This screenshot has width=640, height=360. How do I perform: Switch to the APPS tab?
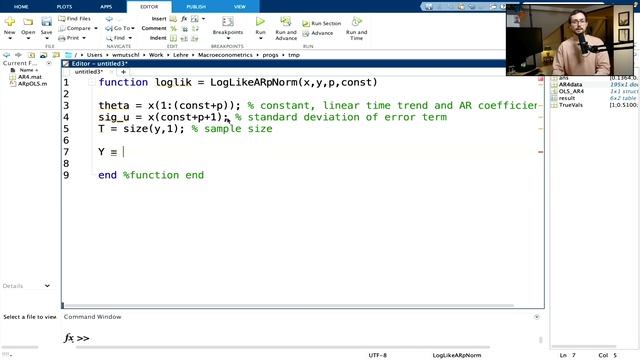pyautogui.click(x=106, y=7)
